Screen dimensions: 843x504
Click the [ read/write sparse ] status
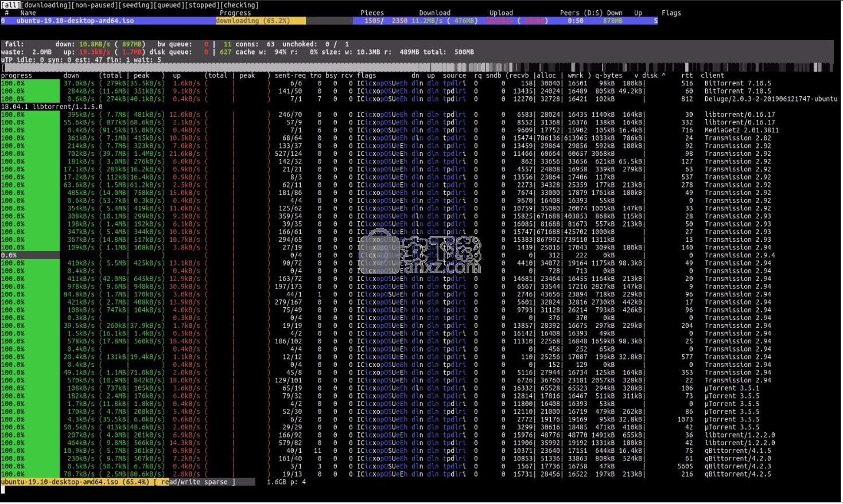coord(195,482)
